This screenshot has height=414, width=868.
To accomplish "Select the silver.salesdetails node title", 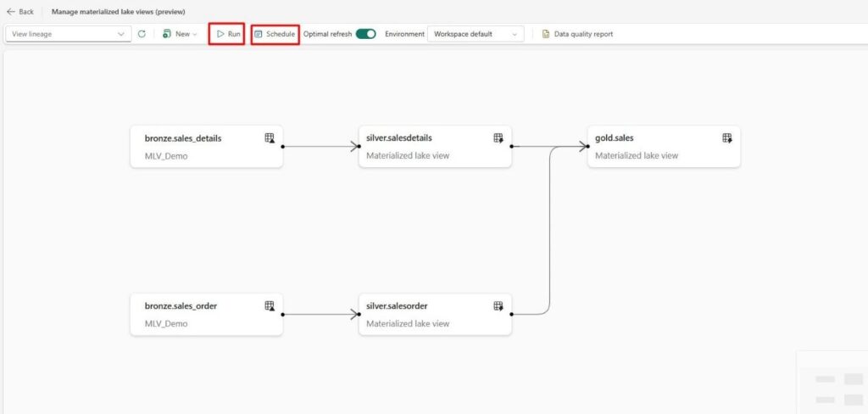I will (393, 138).
